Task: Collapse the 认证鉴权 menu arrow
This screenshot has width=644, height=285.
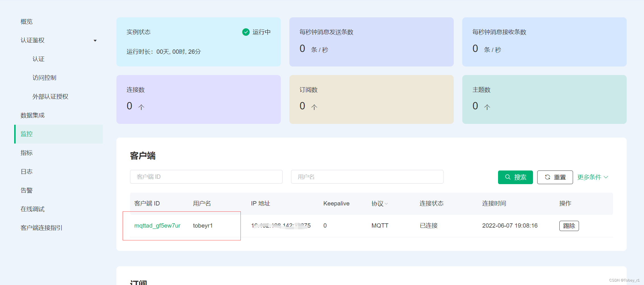Action: [95, 41]
